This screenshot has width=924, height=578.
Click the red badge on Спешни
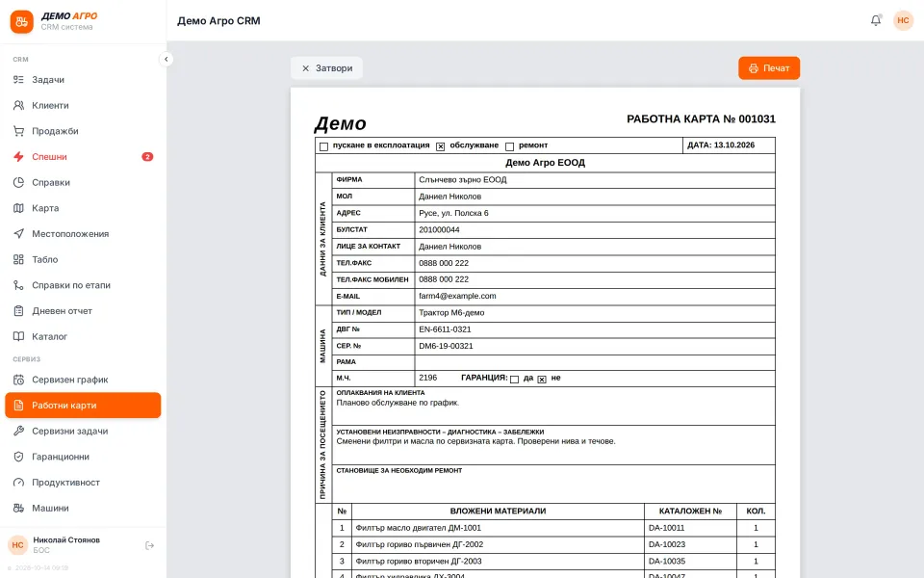point(147,156)
